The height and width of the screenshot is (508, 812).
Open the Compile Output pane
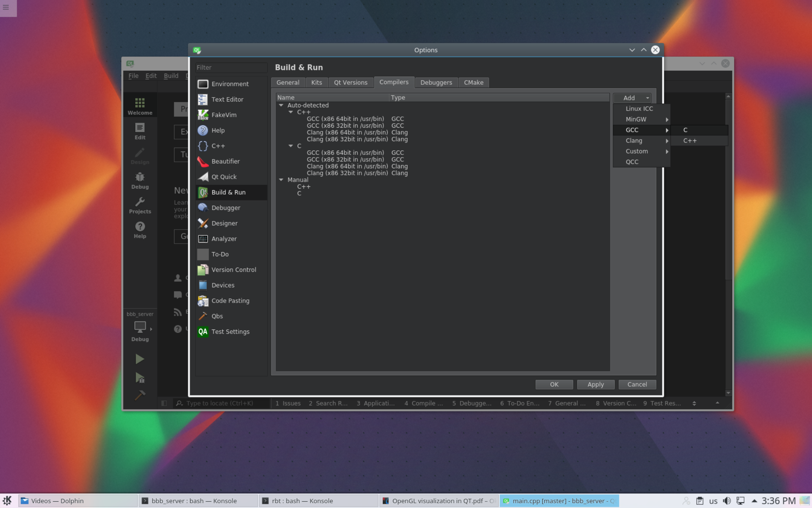[423, 403]
